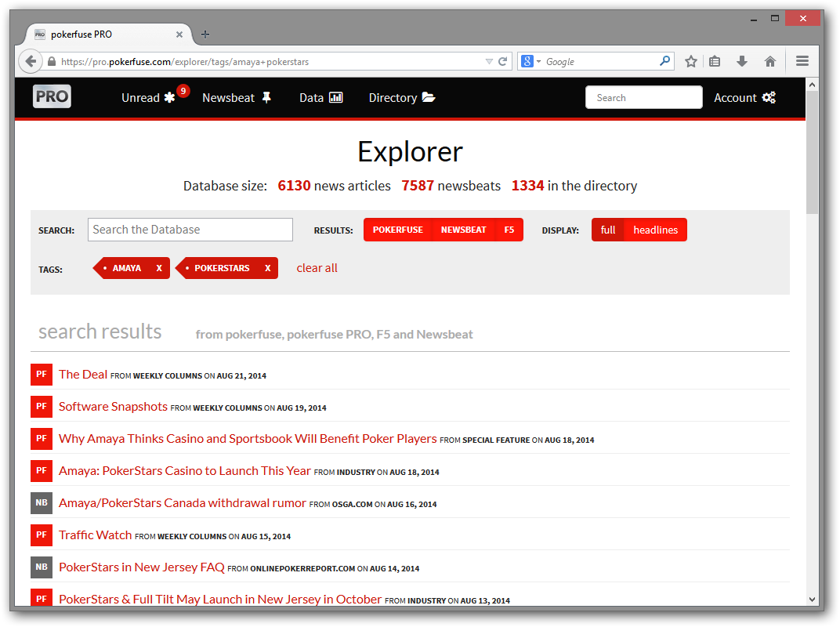Click the PRO logo icon
The width and height of the screenshot is (840, 627).
point(52,97)
